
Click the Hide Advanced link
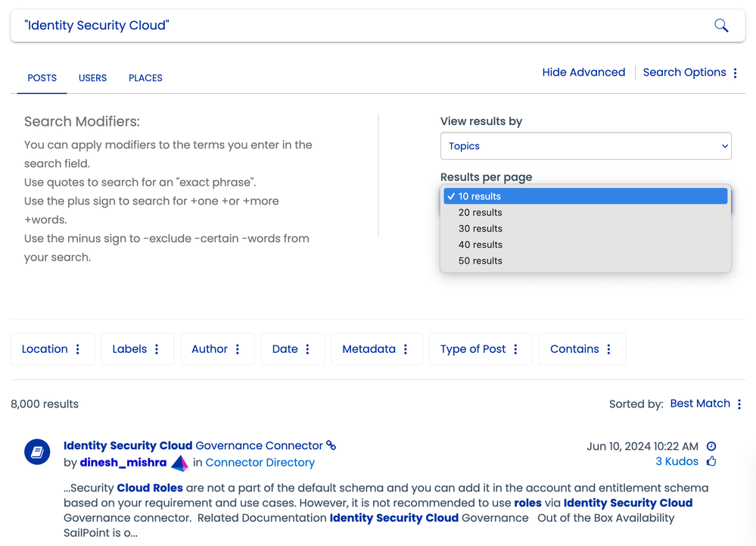(583, 73)
